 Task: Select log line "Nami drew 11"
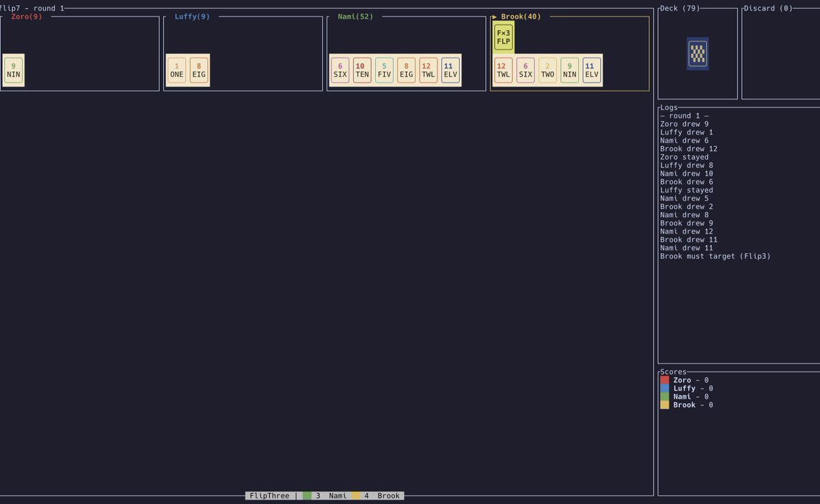click(x=687, y=248)
